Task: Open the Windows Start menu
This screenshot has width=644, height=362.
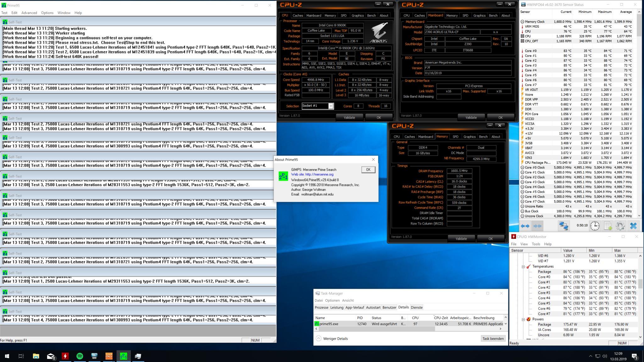Action: [7, 356]
